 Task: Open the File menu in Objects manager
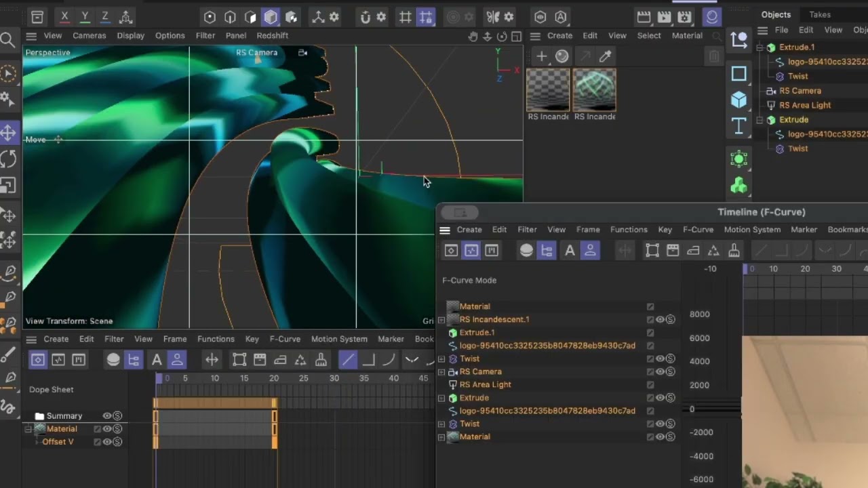pyautogui.click(x=782, y=30)
